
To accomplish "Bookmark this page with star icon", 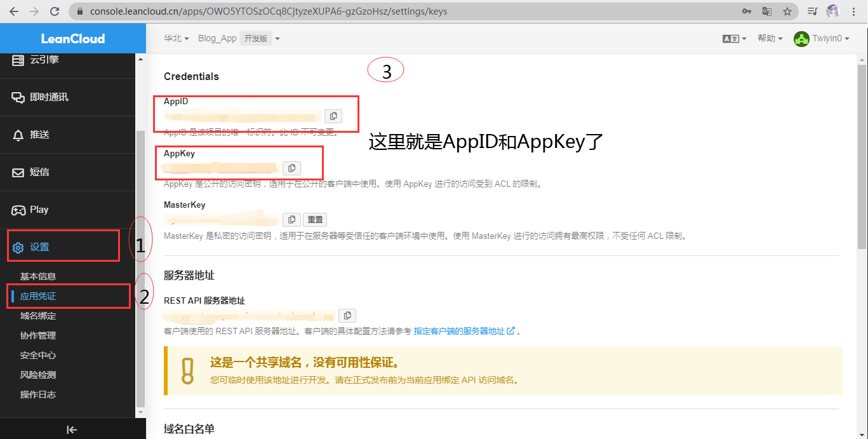I will pos(787,11).
